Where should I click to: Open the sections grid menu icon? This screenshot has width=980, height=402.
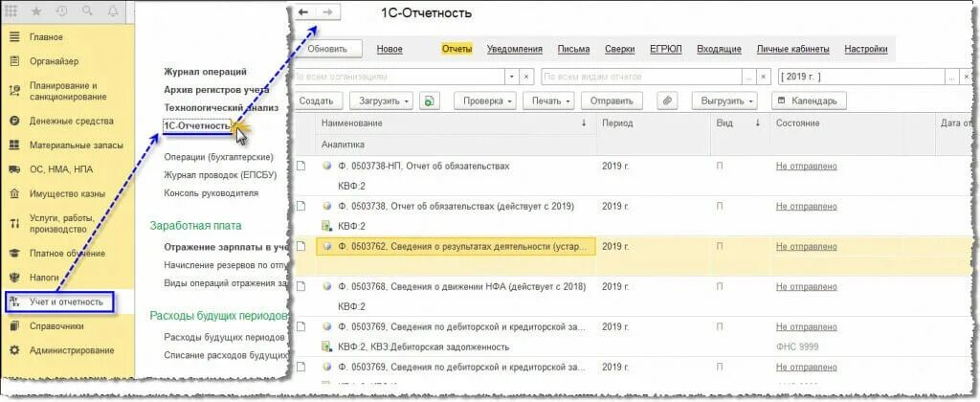11,11
